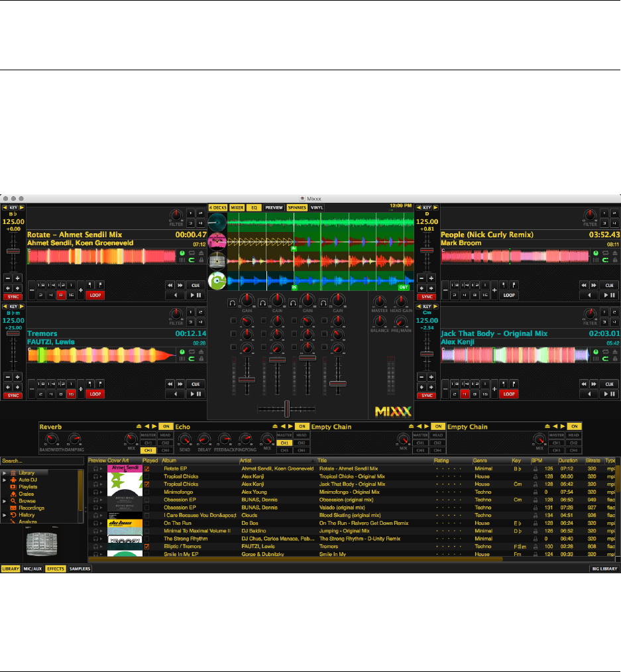Click the Library icon in sidebar
This screenshot has width=621, height=672.
pyautogui.click(x=13, y=473)
